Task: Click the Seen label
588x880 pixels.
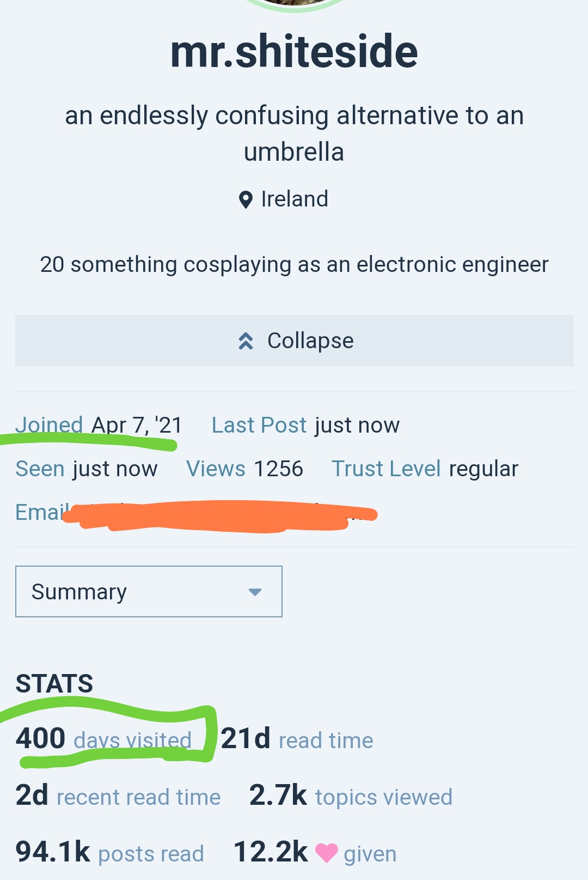Action: [40, 469]
